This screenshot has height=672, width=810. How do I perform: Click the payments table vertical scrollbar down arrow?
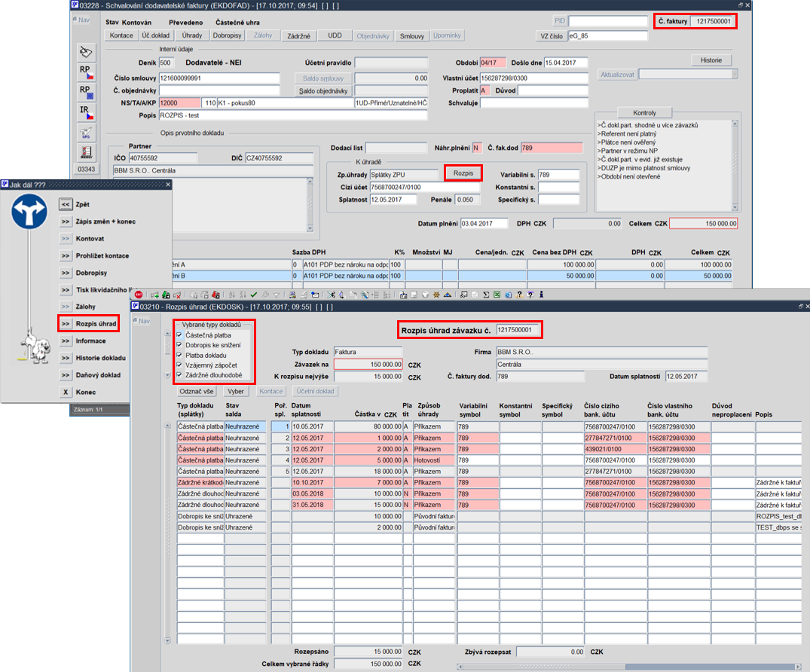tap(167, 640)
